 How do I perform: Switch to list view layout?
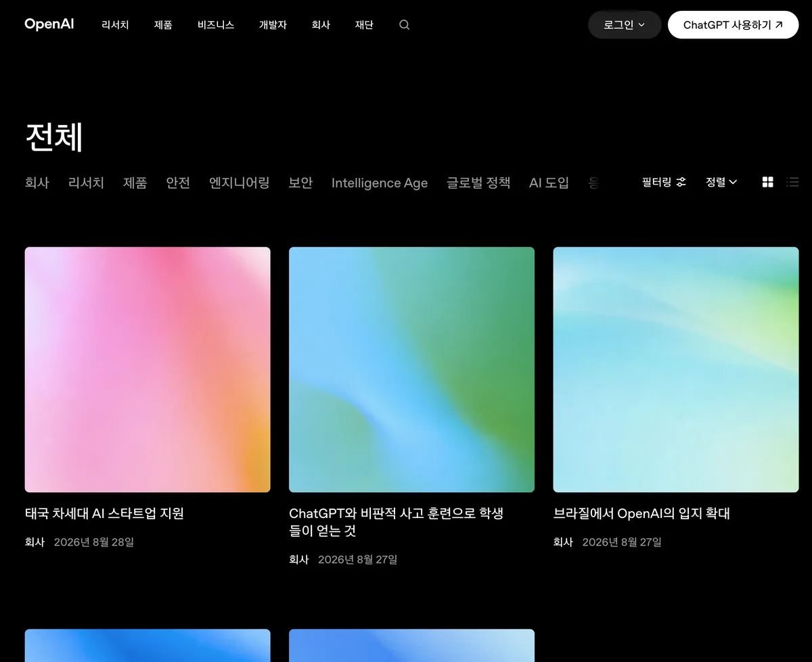coord(792,182)
